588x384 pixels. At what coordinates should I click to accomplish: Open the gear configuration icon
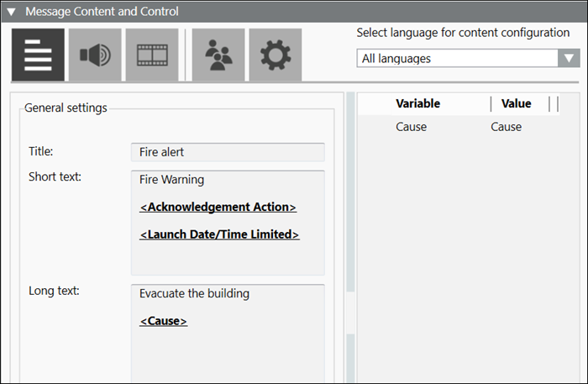(x=275, y=55)
